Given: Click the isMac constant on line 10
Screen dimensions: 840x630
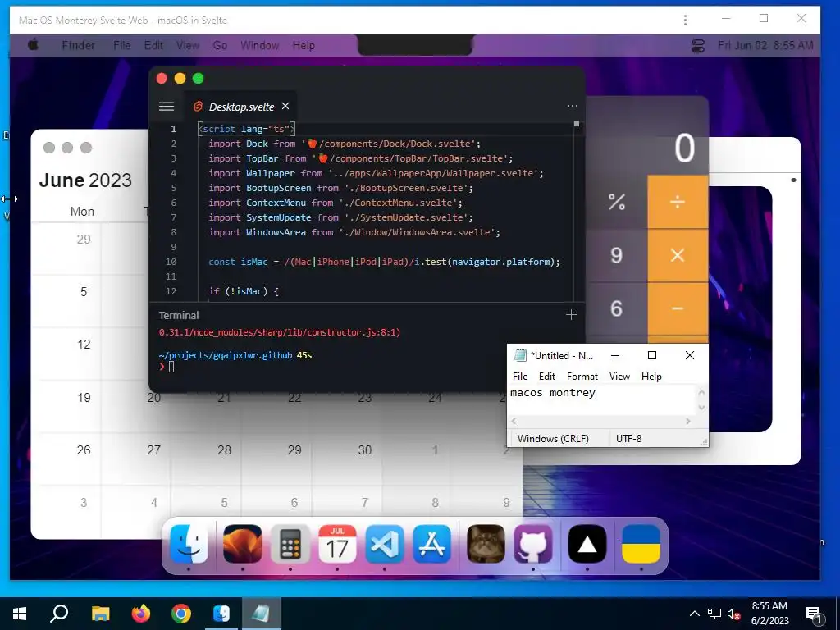Looking at the screenshot, I should tap(254, 262).
